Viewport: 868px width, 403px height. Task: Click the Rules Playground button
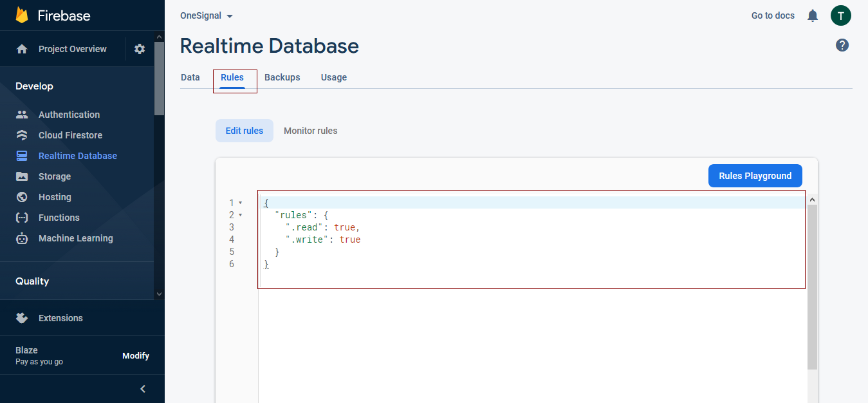click(755, 176)
